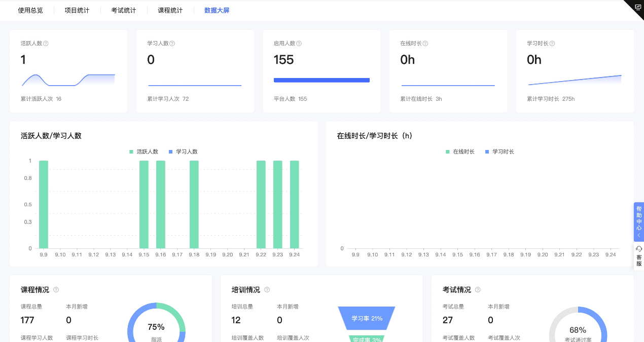The image size is (644, 342).
Task: Open help icon next to 课程情况
Action: pos(56,290)
